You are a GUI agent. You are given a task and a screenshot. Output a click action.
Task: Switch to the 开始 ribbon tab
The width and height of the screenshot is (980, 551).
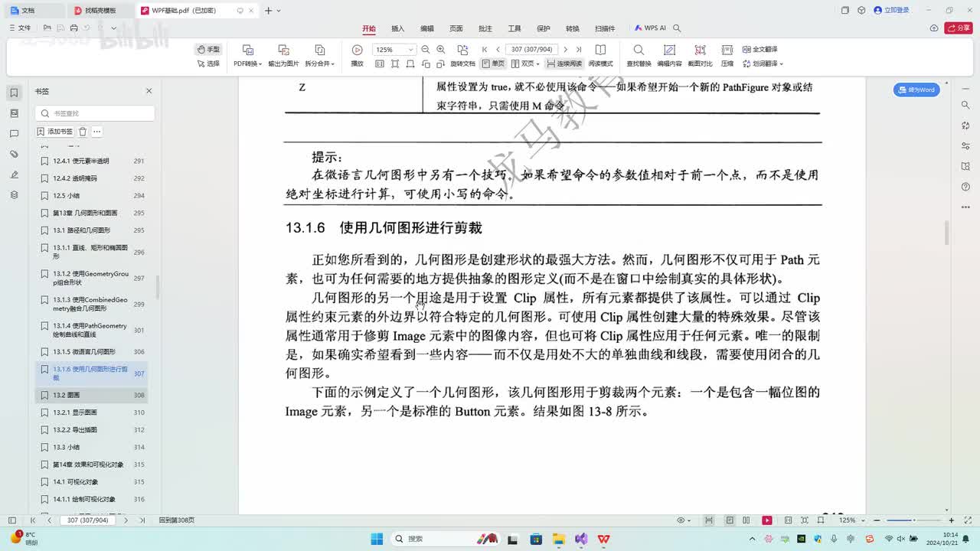coord(369,28)
